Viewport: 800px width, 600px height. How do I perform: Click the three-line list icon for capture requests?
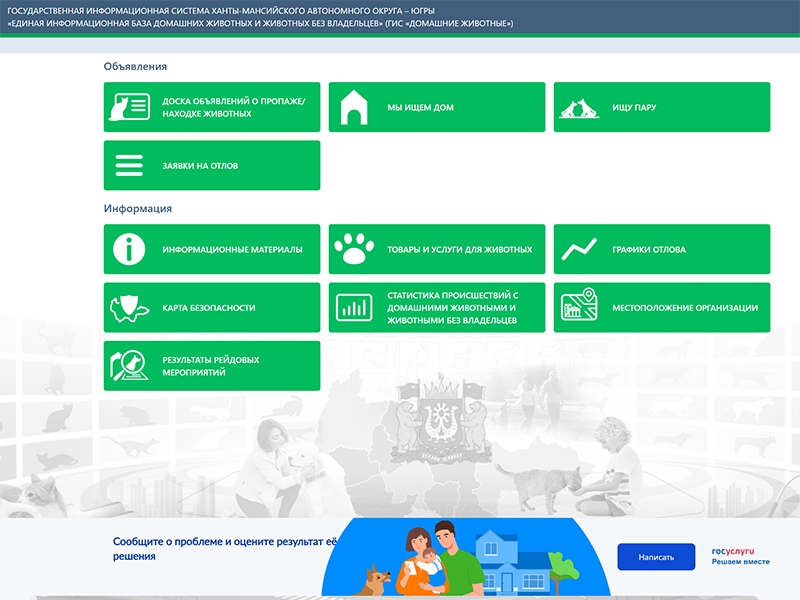coord(129,165)
